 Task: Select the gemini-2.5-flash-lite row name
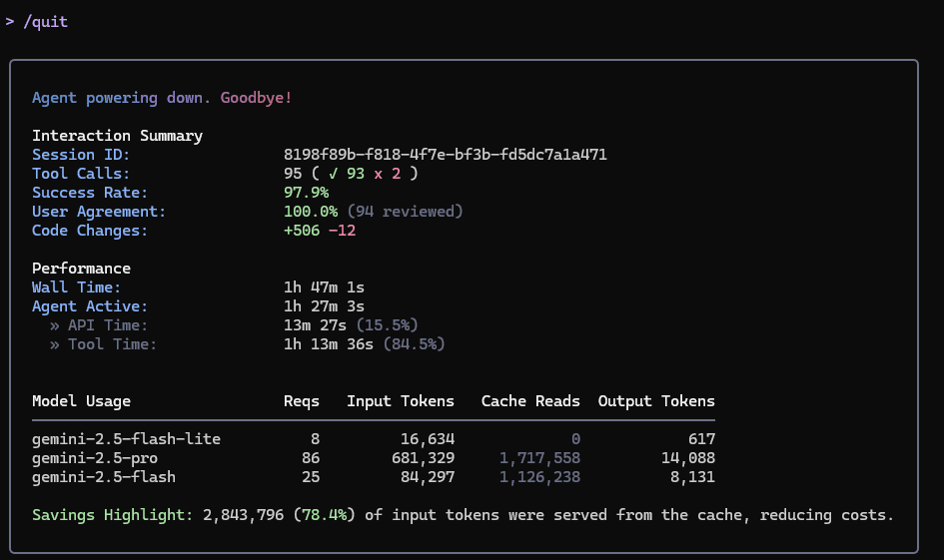126,439
